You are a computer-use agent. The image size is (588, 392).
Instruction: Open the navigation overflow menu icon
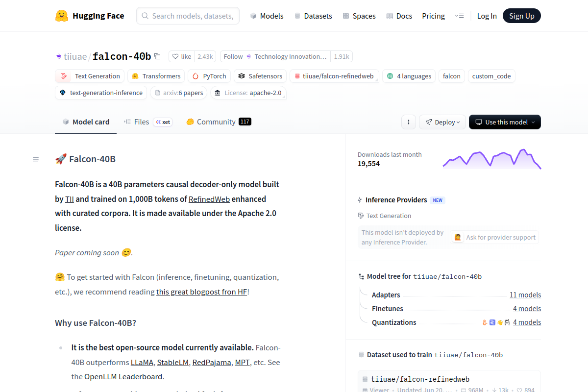pos(459,16)
